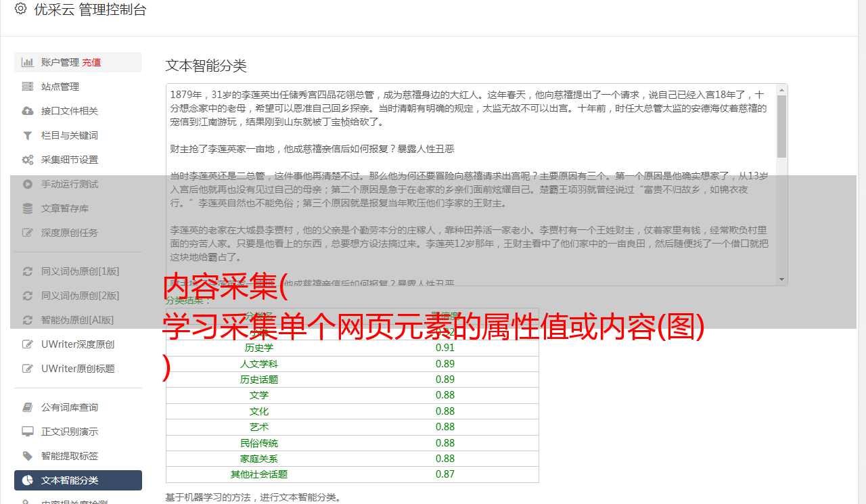Click the text area scrollbar down arrow

click(x=782, y=279)
